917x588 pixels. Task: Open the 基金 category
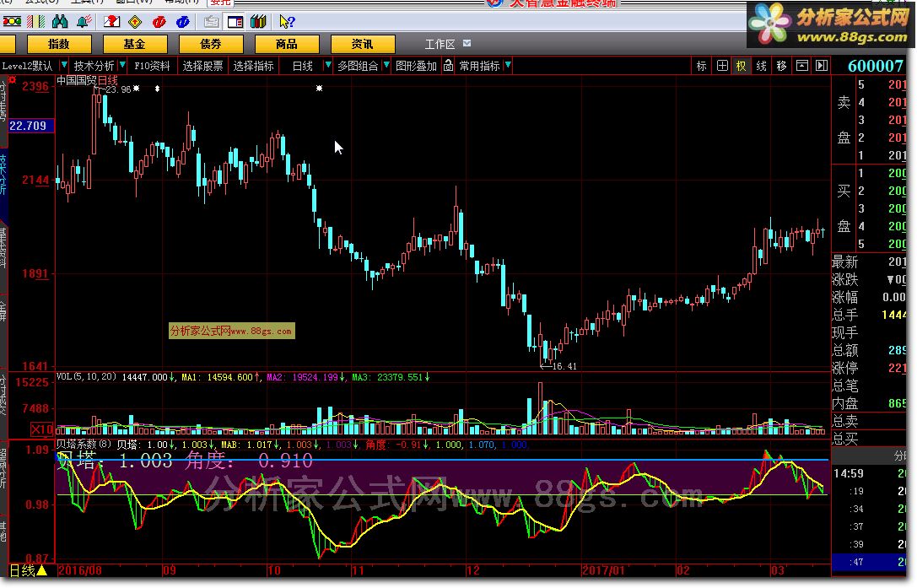pos(135,44)
